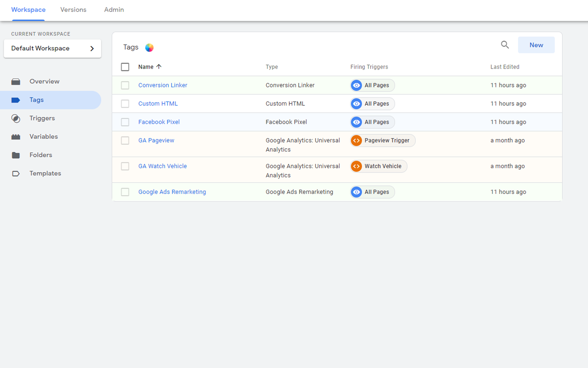588x368 pixels.
Task: Check the Conversion Linker row checkbox
Action: 125,85
